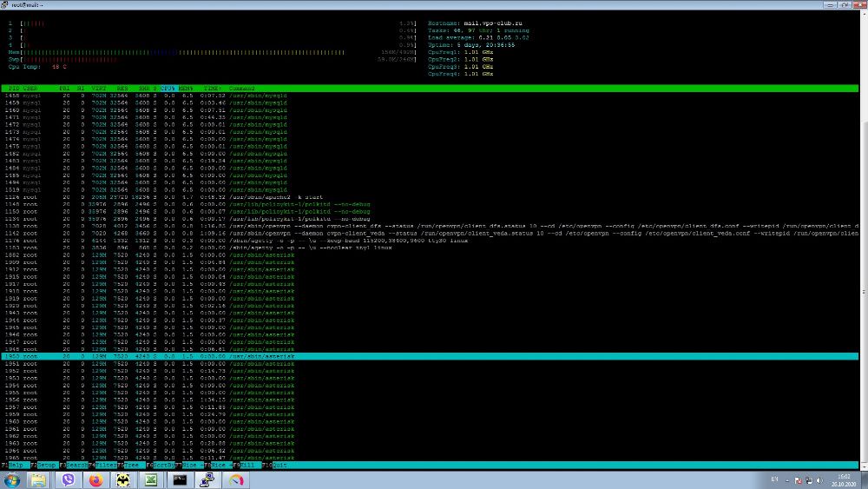This screenshot has height=489, width=868.
Task: Open Windows Explorer from the taskbar
Action: click(38, 479)
